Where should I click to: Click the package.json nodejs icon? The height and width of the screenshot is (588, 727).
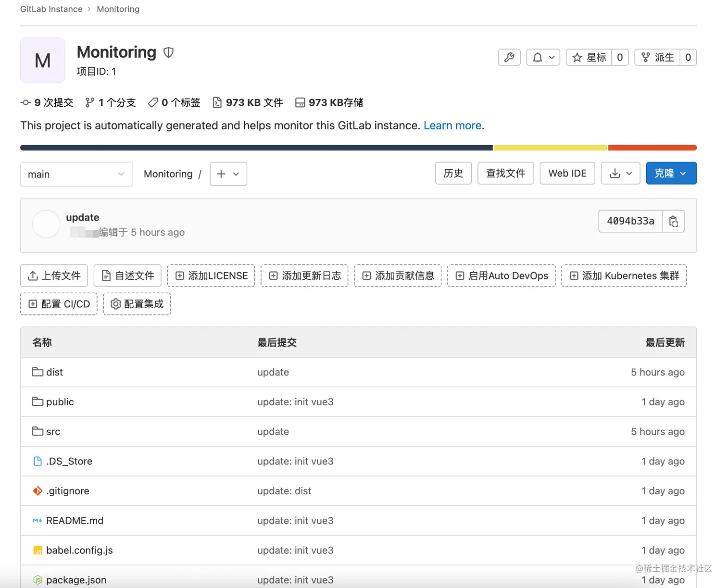point(38,580)
